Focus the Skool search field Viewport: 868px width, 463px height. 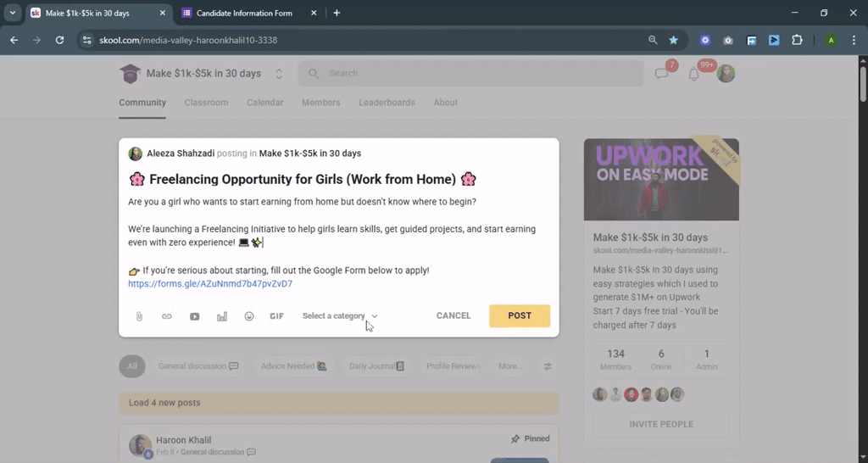pyautogui.click(x=470, y=73)
